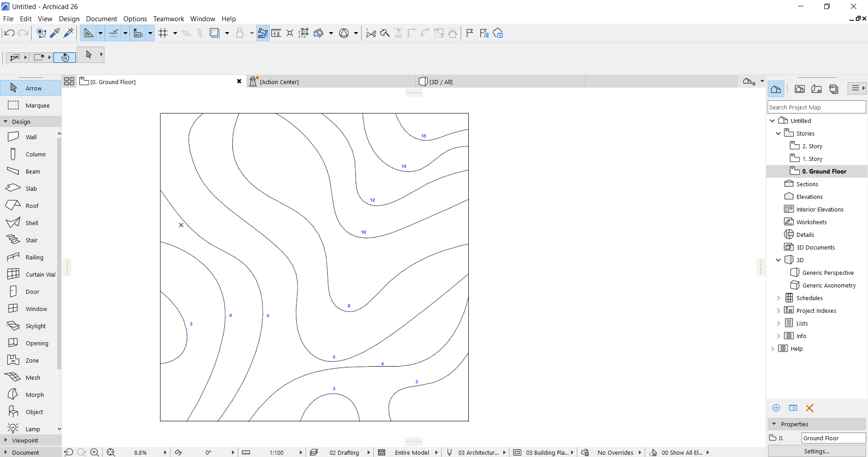Image resolution: width=868 pixels, height=457 pixels.
Task: Expand the Schedules tree node
Action: point(778,298)
